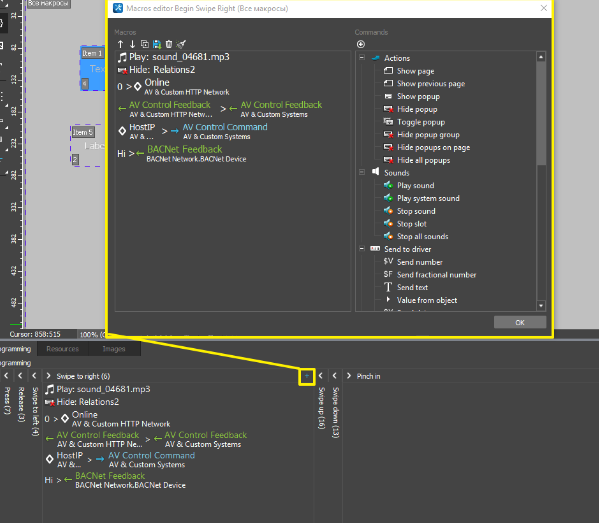Select the Show page command
Screen dimensions: 599x523
click(415, 71)
